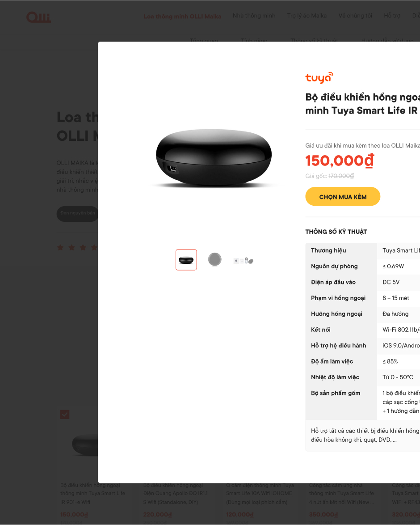Switch to the Tổng quan tab
This screenshot has height=525, width=420.
[204, 41]
